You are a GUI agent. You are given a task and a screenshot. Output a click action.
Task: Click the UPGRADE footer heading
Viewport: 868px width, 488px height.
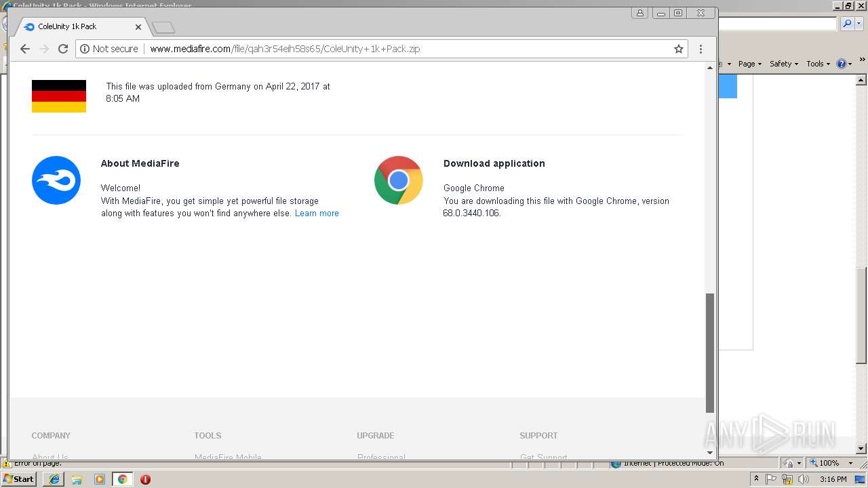point(376,436)
